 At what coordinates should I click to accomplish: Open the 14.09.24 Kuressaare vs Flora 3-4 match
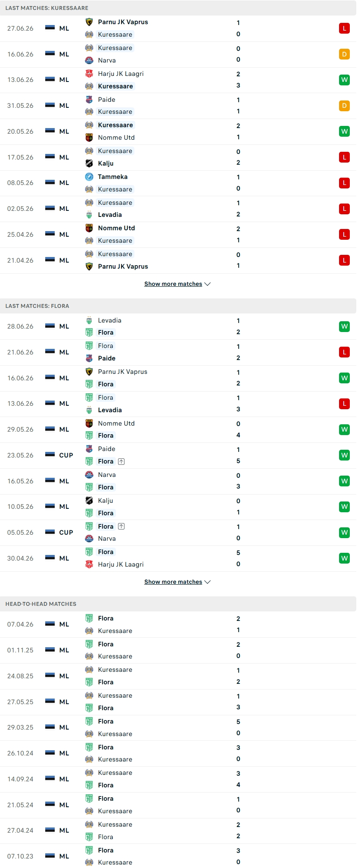[178, 779]
